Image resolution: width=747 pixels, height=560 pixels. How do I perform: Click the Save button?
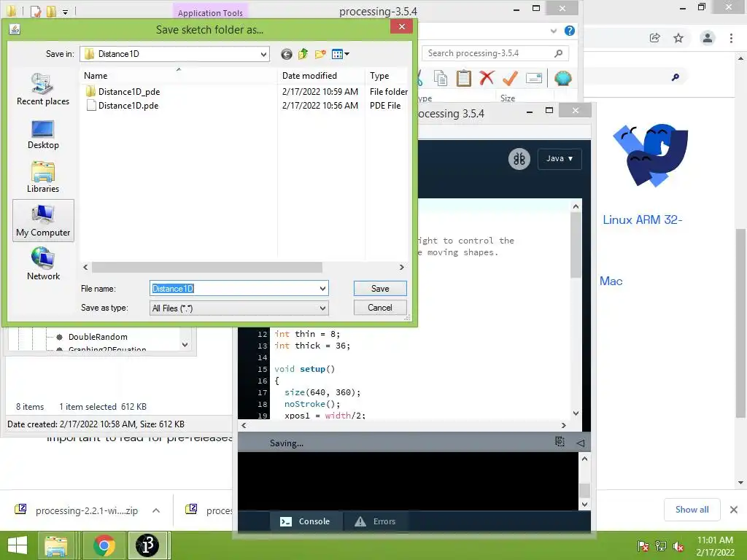click(380, 289)
